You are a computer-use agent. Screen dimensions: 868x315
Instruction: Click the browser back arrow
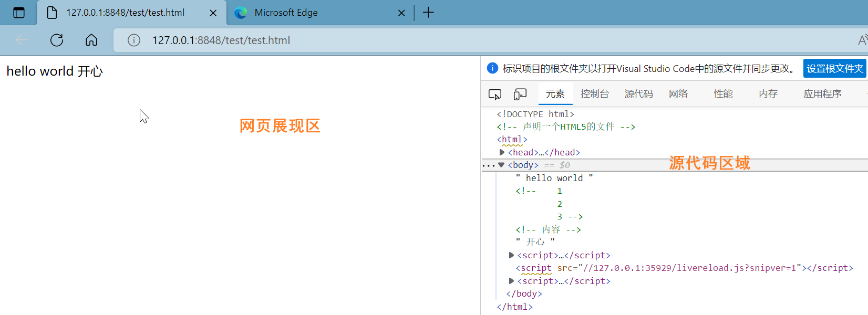coord(22,40)
